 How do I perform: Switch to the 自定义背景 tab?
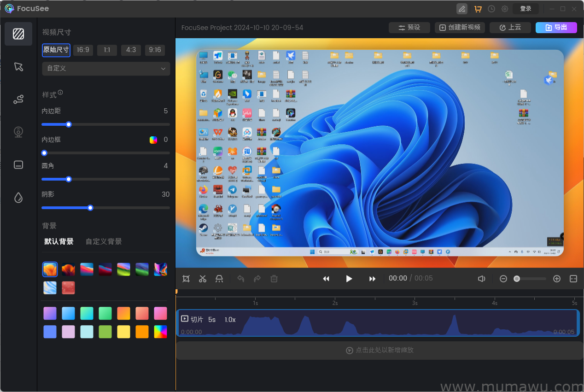tap(104, 241)
